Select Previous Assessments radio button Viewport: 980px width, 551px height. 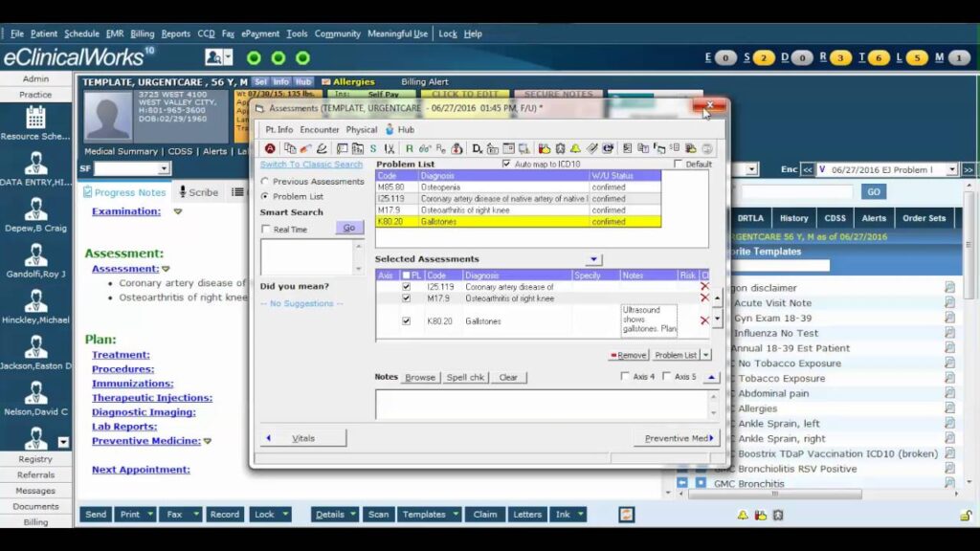click(265, 181)
